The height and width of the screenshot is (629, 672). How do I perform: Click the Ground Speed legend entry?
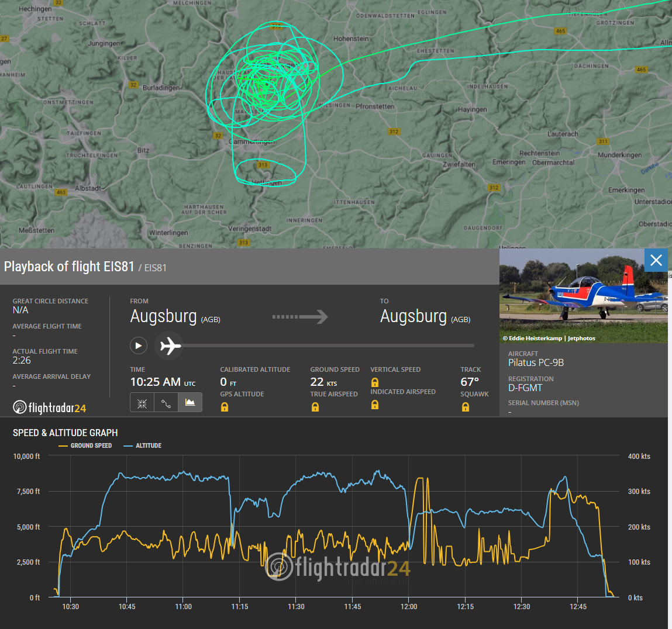(x=85, y=445)
